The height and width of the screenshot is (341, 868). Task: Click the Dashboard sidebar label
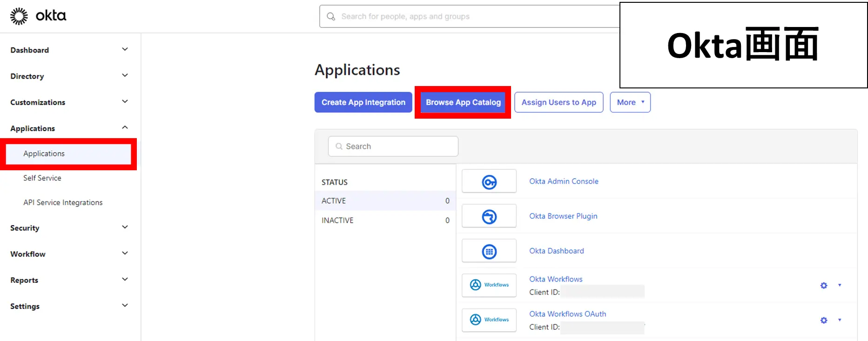coord(29,50)
